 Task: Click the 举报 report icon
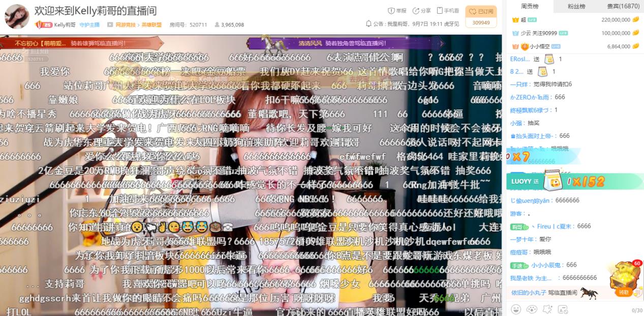coord(391,11)
